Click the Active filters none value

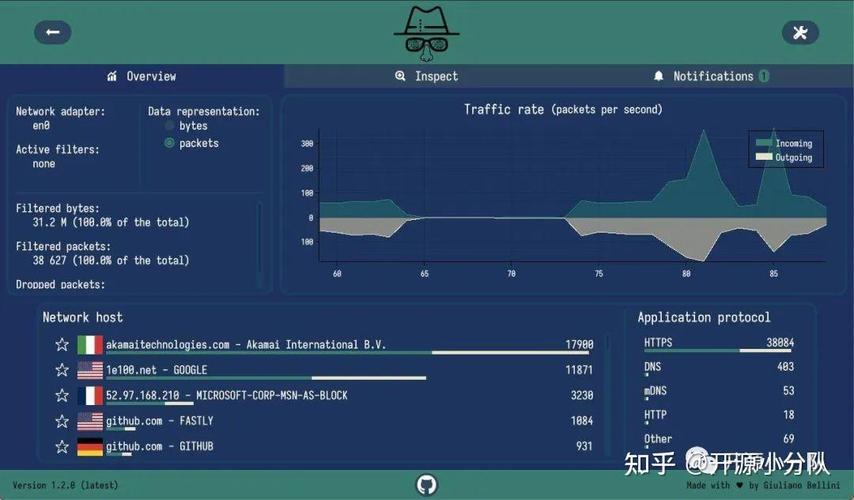point(44,163)
